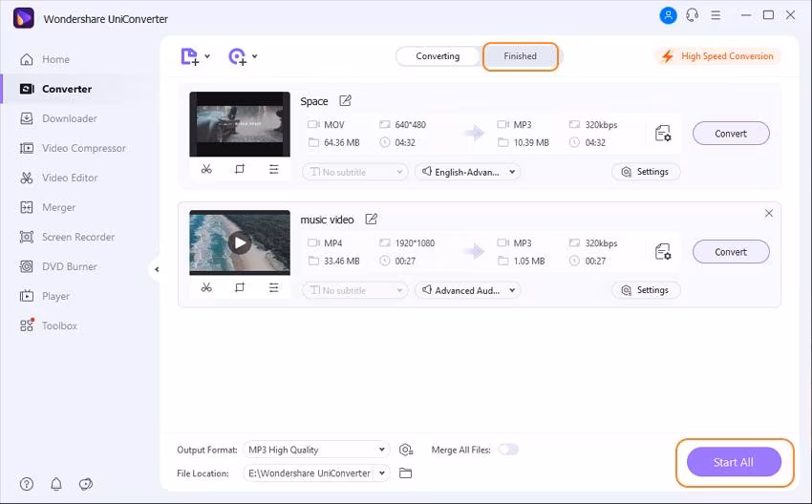Click the Wondershare UniConverter logo
Image resolution: width=812 pixels, height=504 pixels.
click(x=23, y=19)
